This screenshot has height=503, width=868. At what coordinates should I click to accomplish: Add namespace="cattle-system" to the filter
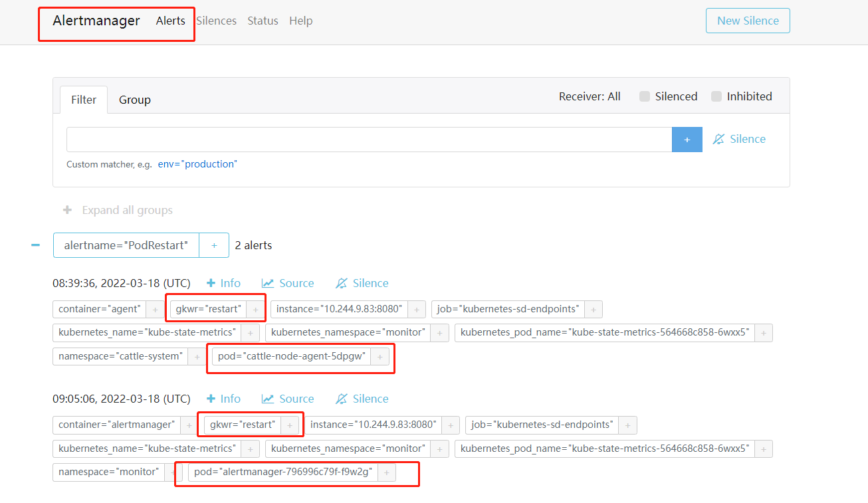click(196, 357)
